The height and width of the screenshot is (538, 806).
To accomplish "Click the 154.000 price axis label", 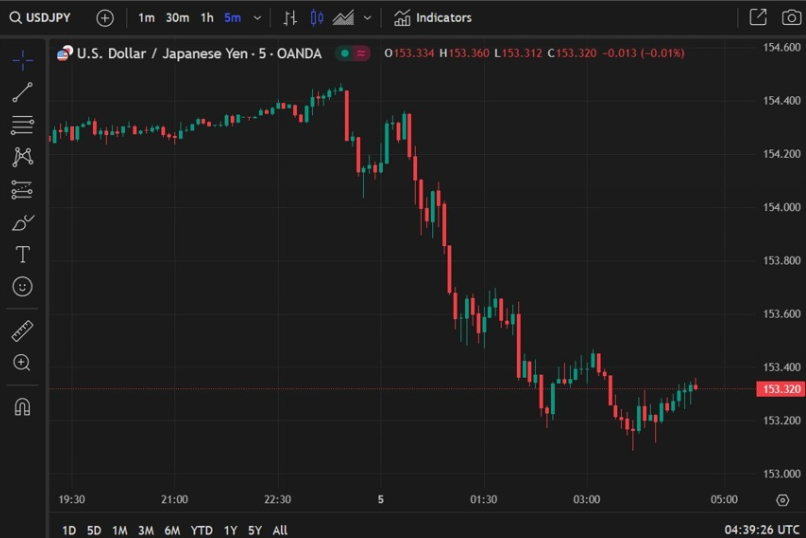I will click(x=781, y=207).
